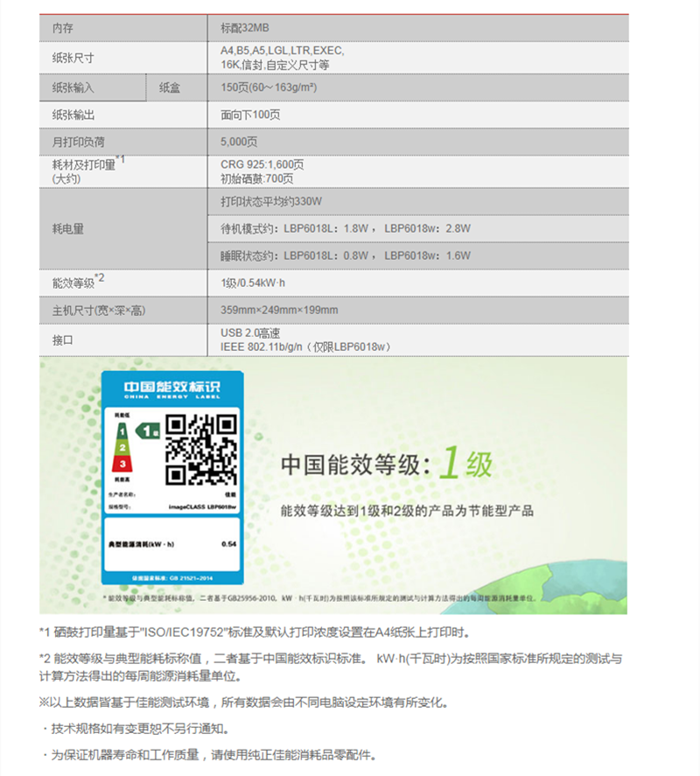Viewport: 700px width, 776px height.
Task: Click '为保证机器寿命和工作质量' note
Action: 209,755
